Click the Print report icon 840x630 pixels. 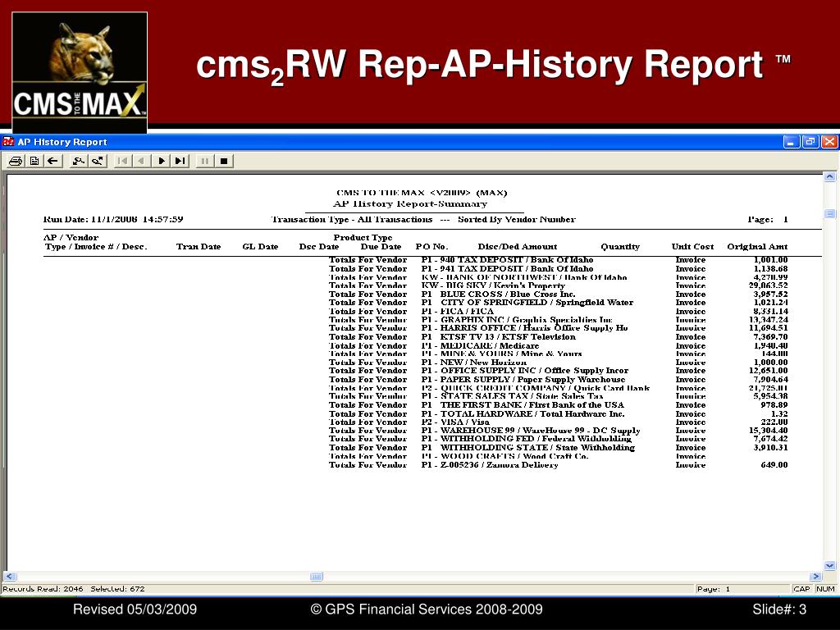pos(16,161)
